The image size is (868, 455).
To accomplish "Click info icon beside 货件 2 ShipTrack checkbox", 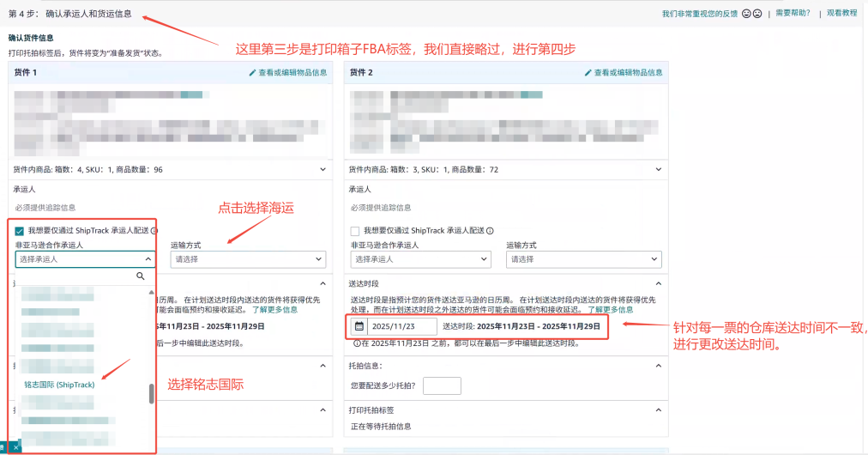I will [490, 231].
